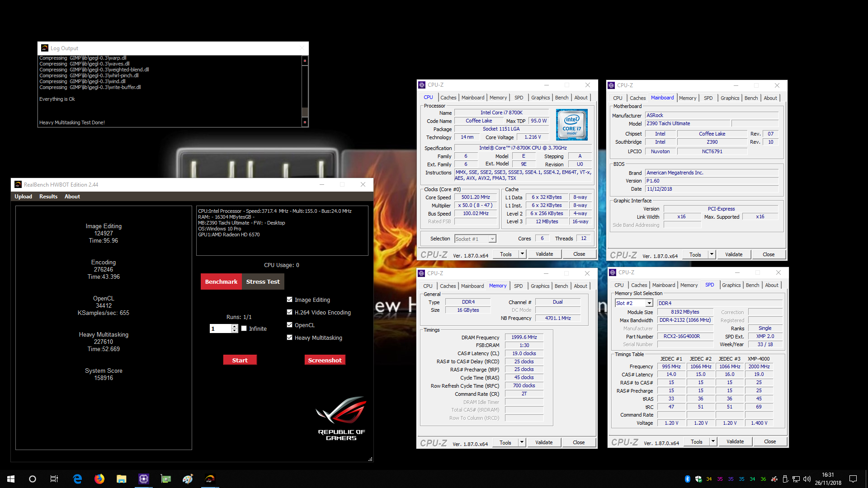The width and height of the screenshot is (868, 488).
Task: Click the Runs number input field
Action: pyautogui.click(x=220, y=328)
